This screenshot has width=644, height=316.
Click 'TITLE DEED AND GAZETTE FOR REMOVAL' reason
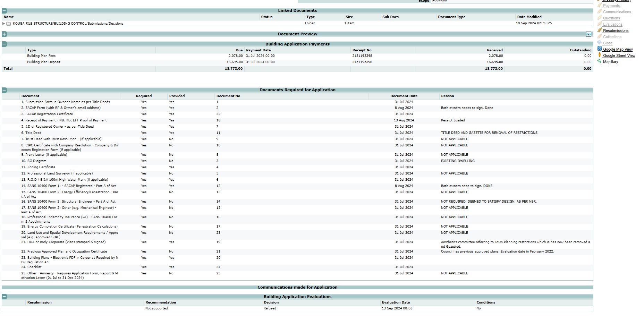click(x=489, y=133)
